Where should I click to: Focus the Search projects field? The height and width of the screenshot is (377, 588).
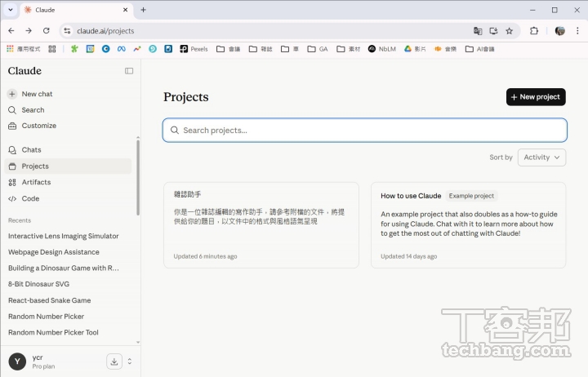(x=364, y=130)
